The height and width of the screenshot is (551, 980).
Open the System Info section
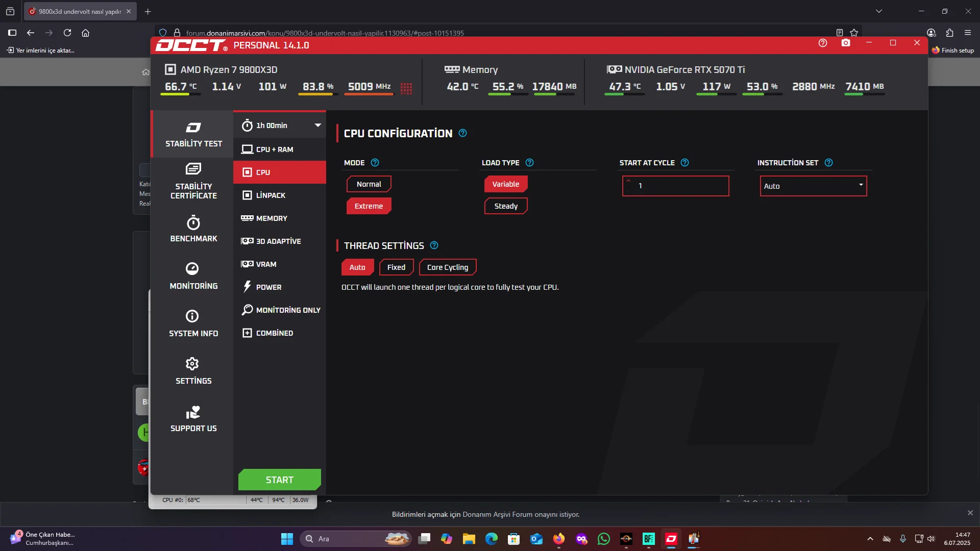click(193, 323)
